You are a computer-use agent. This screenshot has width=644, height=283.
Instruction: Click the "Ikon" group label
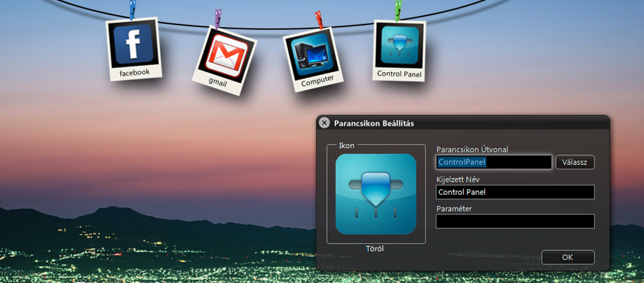tap(347, 145)
